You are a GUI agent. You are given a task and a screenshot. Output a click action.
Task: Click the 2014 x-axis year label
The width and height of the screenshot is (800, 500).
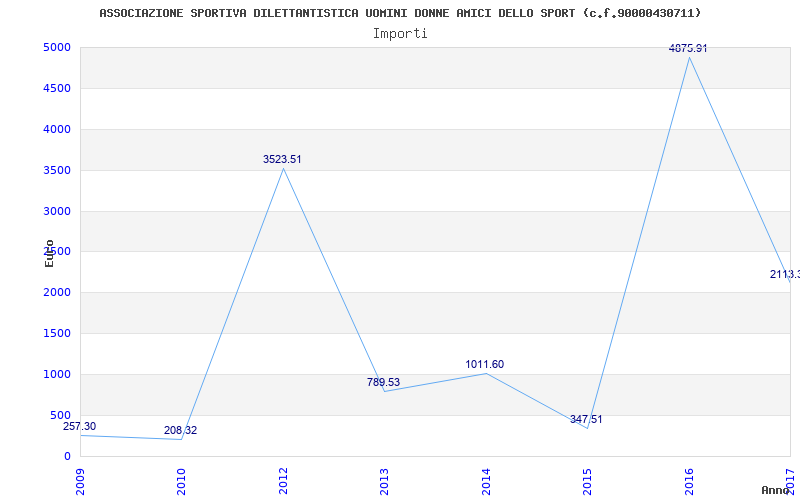[486, 482]
